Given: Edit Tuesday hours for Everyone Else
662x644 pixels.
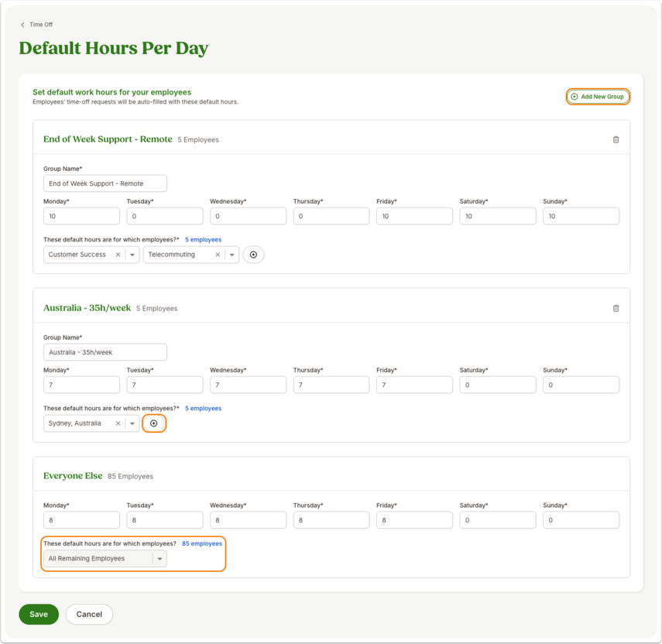Looking at the screenshot, I should 165,520.
